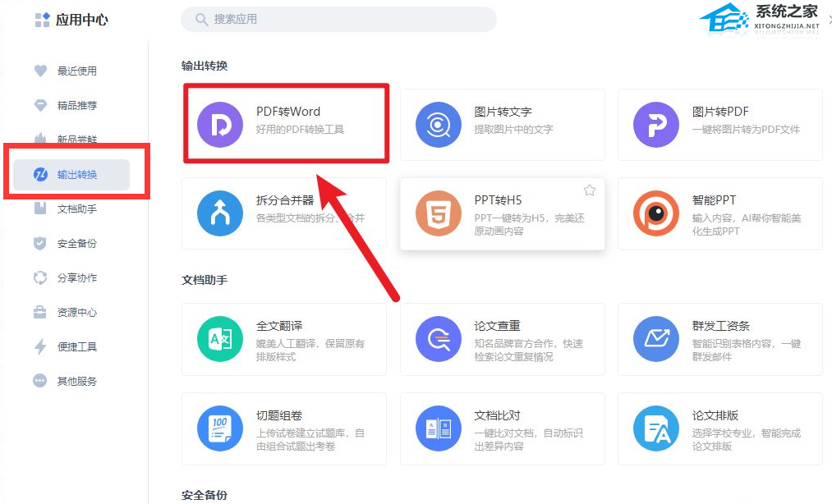Click the 群发工资条 icon
Image resolution: width=832 pixels, height=504 pixels.
coord(656,339)
